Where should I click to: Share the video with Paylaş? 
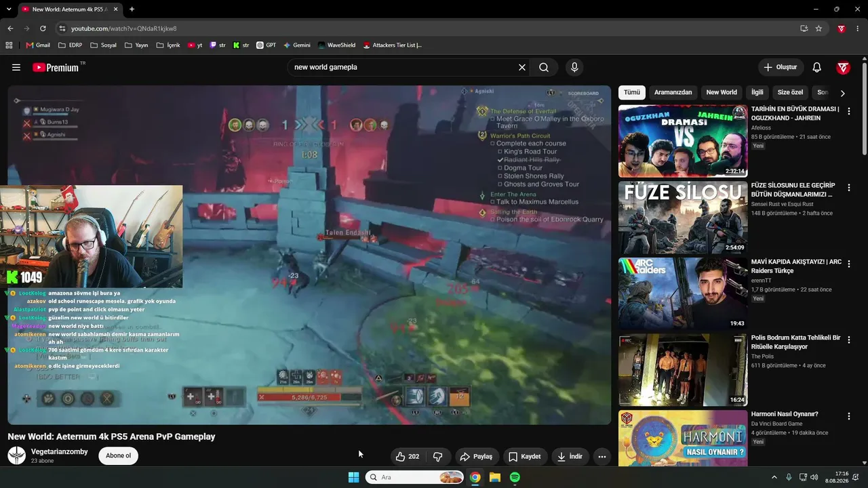(477, 457)
